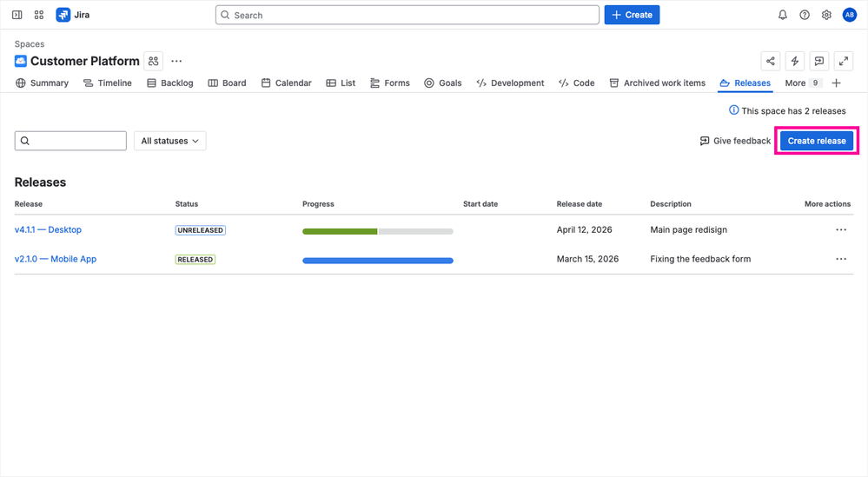Open the Development tab
This screenshot has height=477, width=868.
510,83
